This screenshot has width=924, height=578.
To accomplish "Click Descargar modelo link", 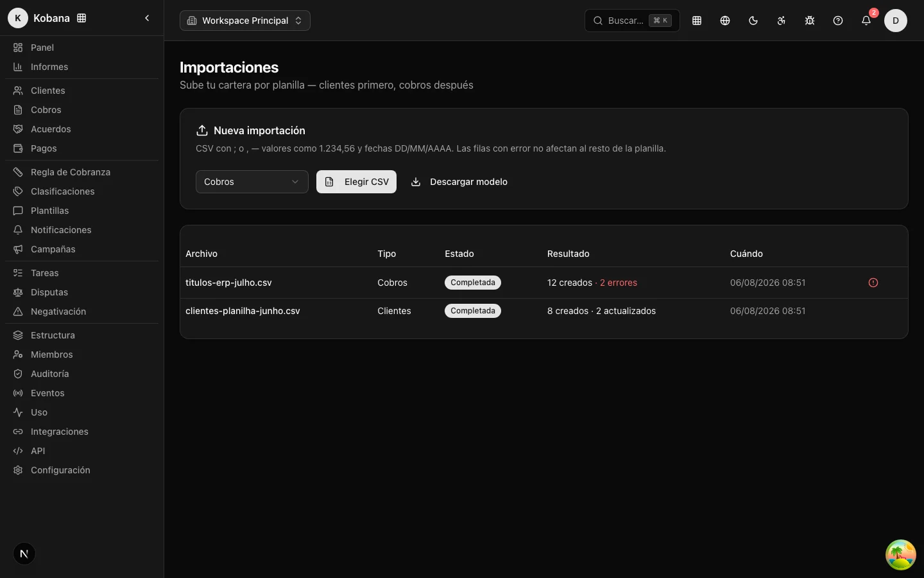I will 459,182.
